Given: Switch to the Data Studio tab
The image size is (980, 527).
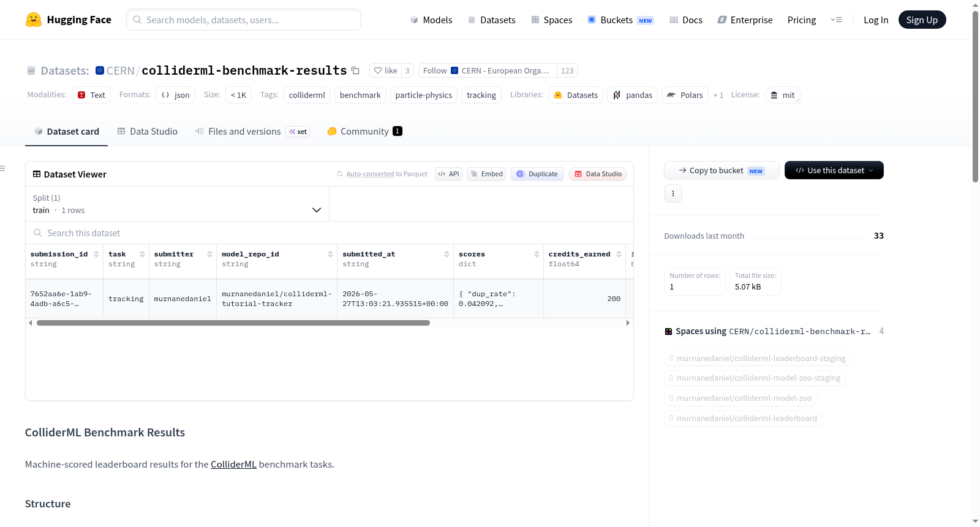Looking at the screenshot, I should [x=148, y=131].
